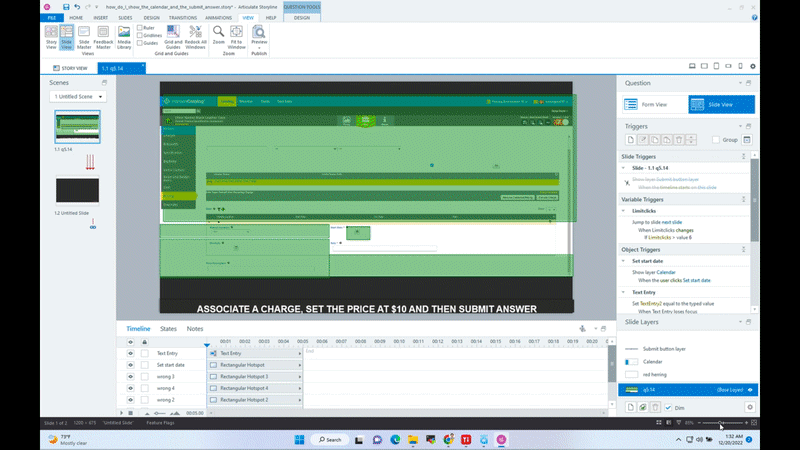Viewport: 800px width, 450px height.
Task: Collapse the Object Triggers section
Action: (743, 249)
